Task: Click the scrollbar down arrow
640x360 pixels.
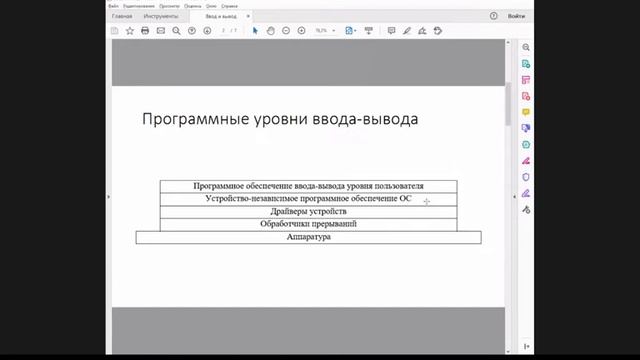Action: click(x=508, y=351)
